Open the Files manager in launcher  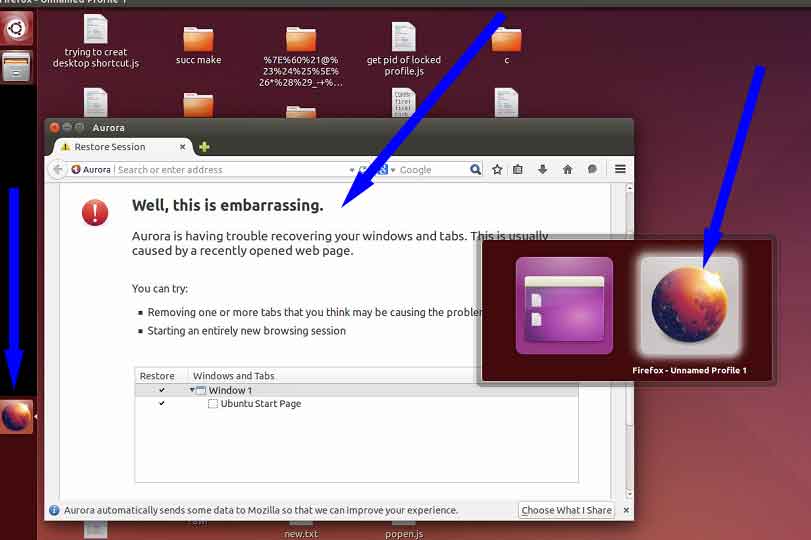[16, 66]
